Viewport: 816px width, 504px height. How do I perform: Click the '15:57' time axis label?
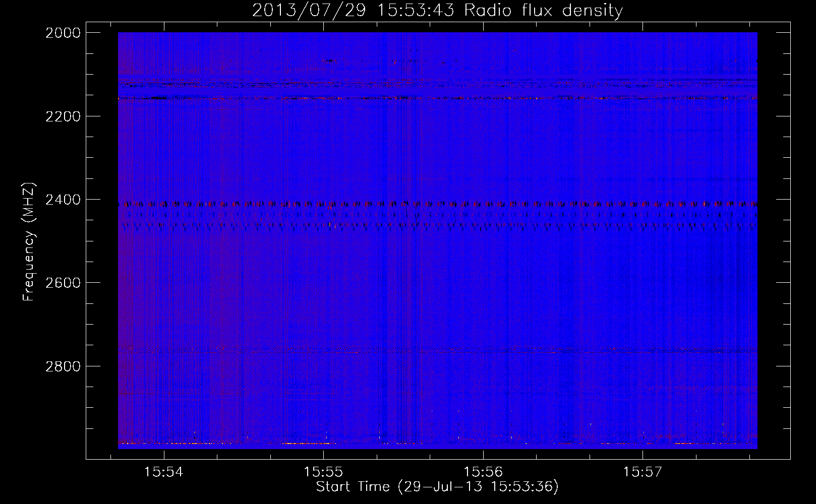643,472
